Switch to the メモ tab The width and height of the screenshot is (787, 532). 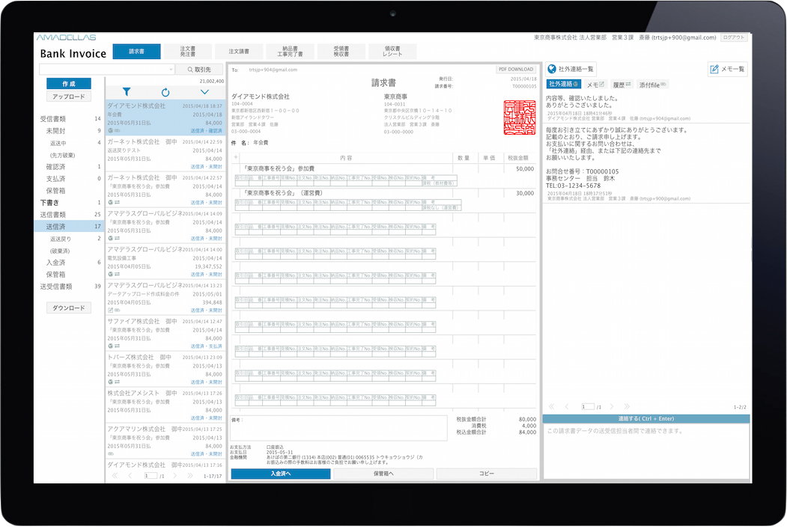(x=596, y=85)
